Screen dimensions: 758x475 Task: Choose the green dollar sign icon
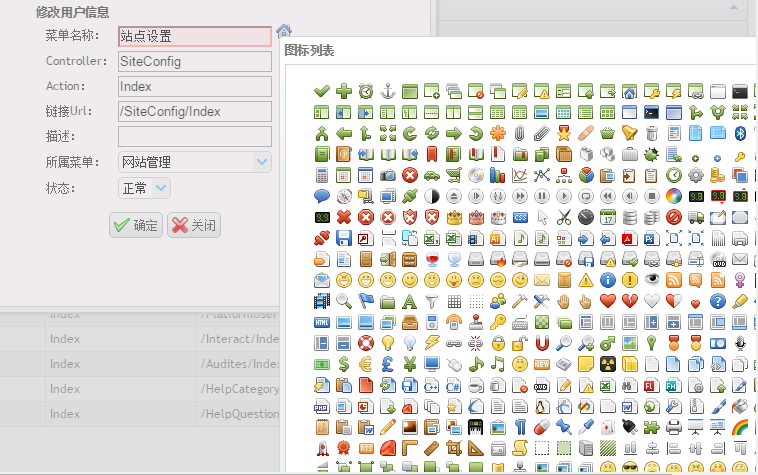pos(344,364)
